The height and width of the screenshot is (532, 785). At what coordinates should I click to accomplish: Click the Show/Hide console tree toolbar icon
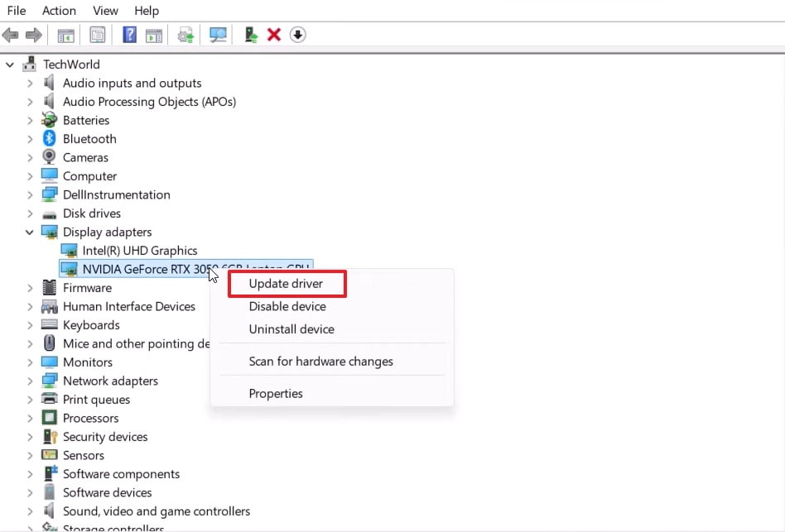point(66,35)
